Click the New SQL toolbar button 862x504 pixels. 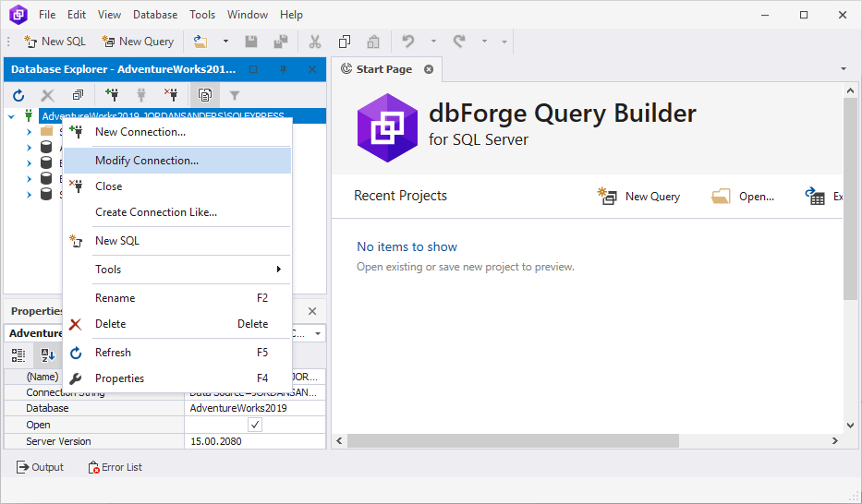click(55, 42)
